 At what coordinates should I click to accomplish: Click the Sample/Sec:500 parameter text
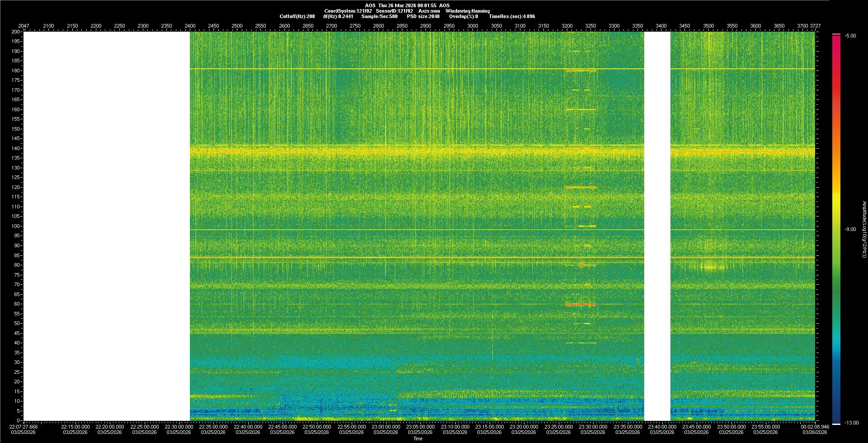point(379,16)
